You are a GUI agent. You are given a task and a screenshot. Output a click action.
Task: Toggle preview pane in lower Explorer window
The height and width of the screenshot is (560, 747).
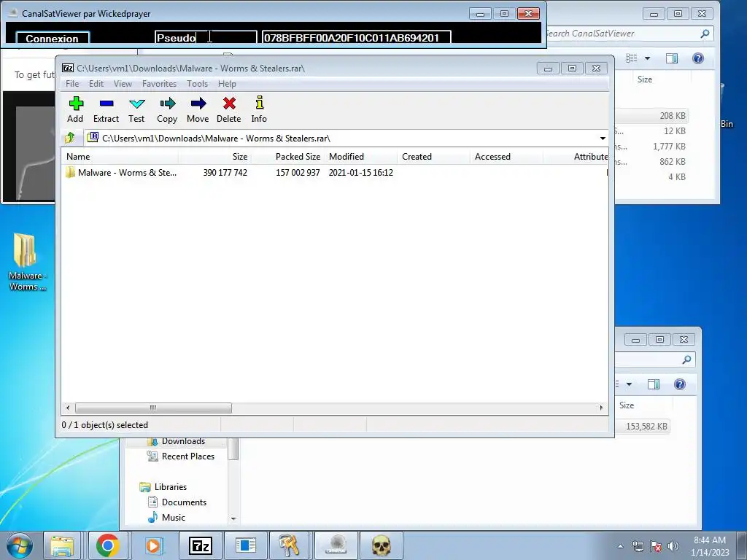[654, 384]
